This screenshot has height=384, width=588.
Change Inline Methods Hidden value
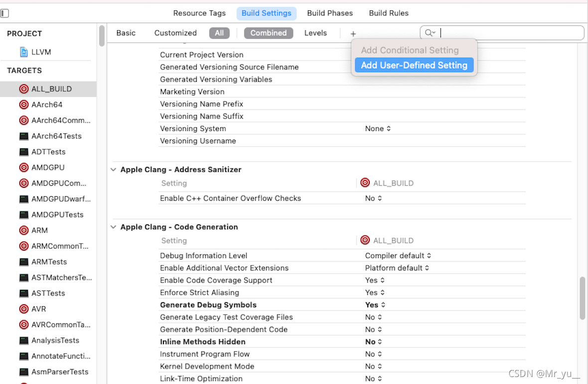[374, 342]
